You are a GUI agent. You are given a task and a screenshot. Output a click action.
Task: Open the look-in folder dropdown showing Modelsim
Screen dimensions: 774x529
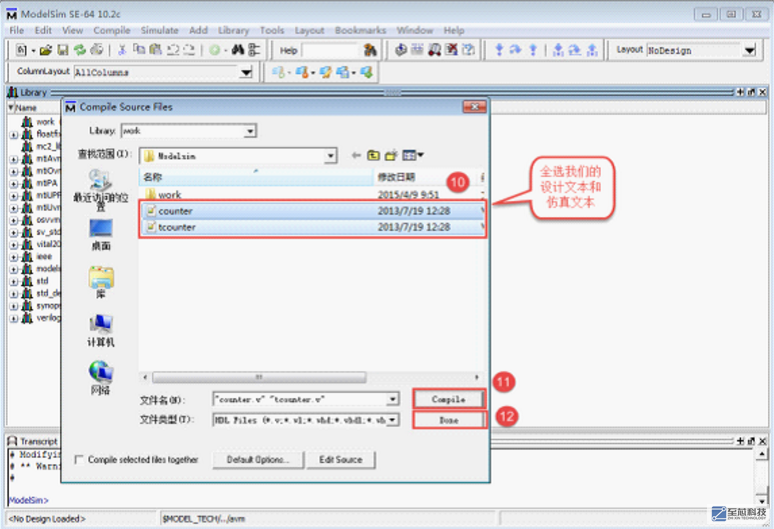(x=331, y=156)
